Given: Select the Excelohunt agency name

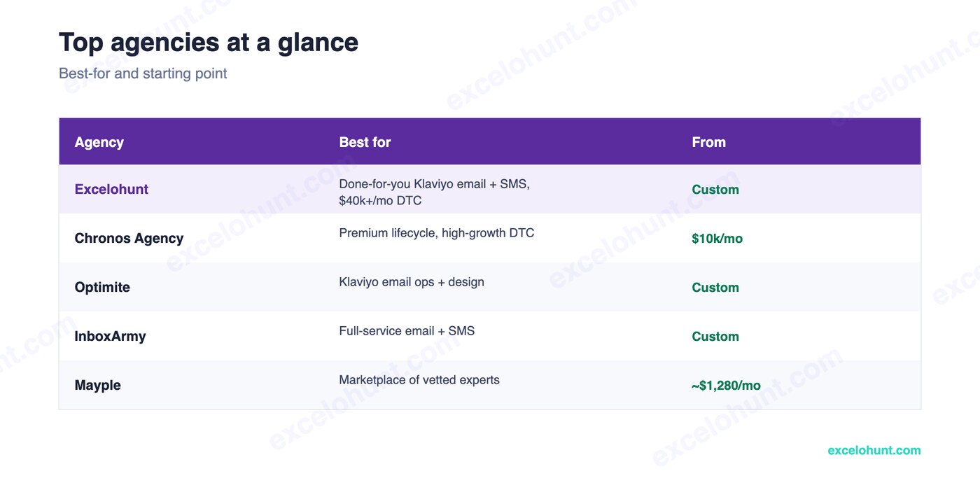Looking at the screenshot, I should (111, 189).
